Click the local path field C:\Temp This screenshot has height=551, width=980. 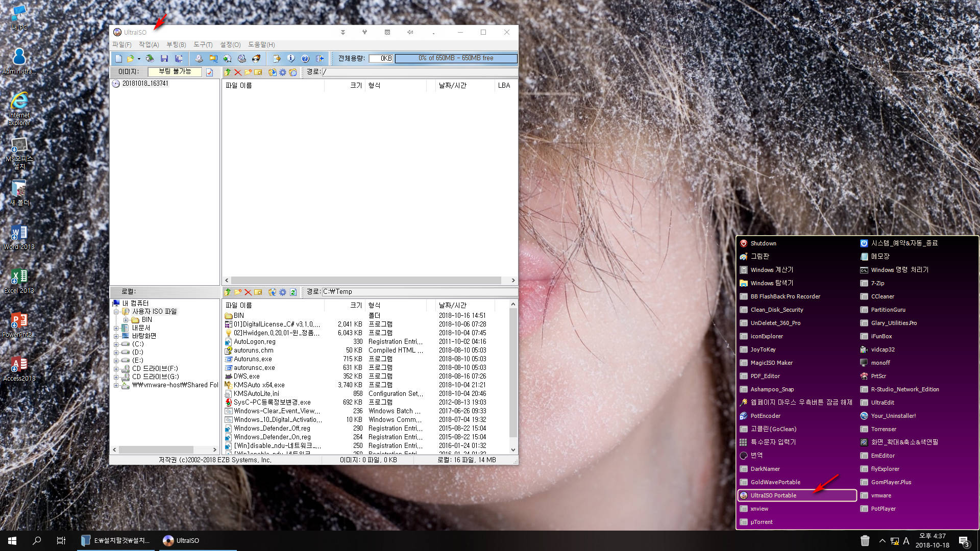click(420, 292)
